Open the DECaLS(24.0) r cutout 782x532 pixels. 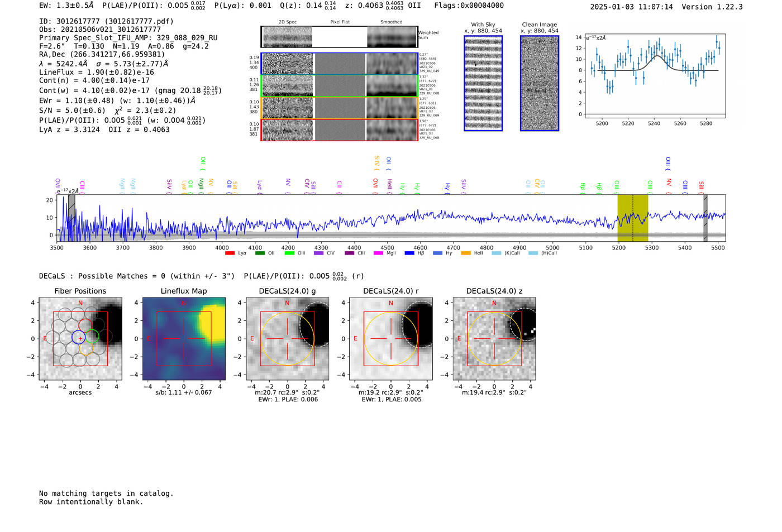(391, 339)
